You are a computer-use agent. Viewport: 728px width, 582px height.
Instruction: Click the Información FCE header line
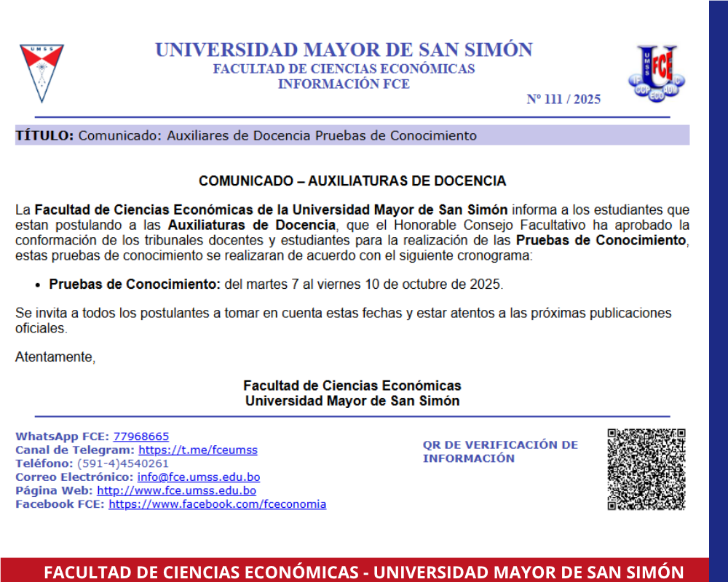344,84
